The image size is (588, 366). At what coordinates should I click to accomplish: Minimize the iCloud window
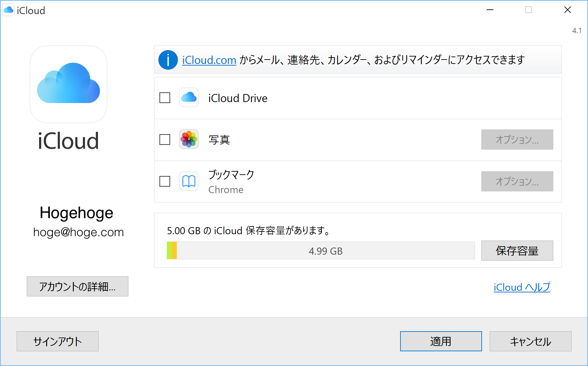click(x=490, y=10)
